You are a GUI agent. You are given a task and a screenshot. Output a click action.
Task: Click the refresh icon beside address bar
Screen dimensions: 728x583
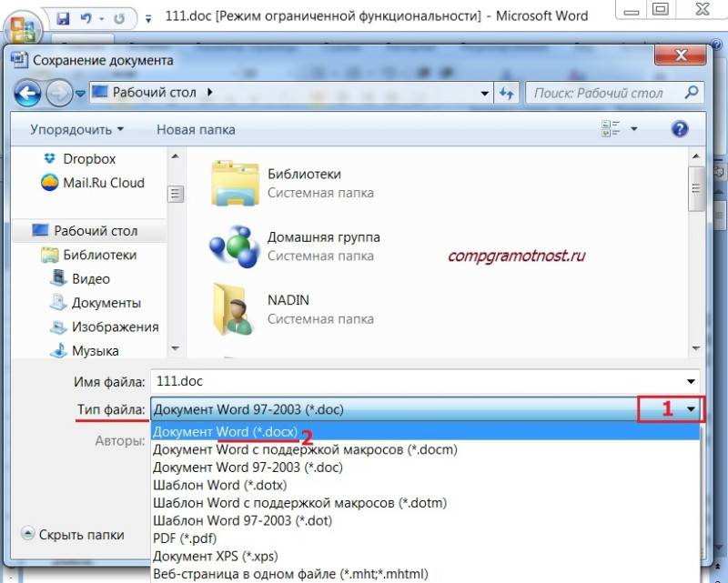point(507,92)
